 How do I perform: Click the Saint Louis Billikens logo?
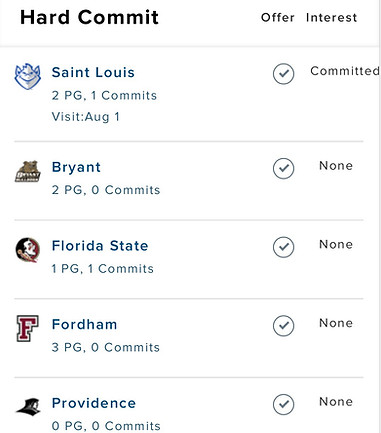(28, 76)
